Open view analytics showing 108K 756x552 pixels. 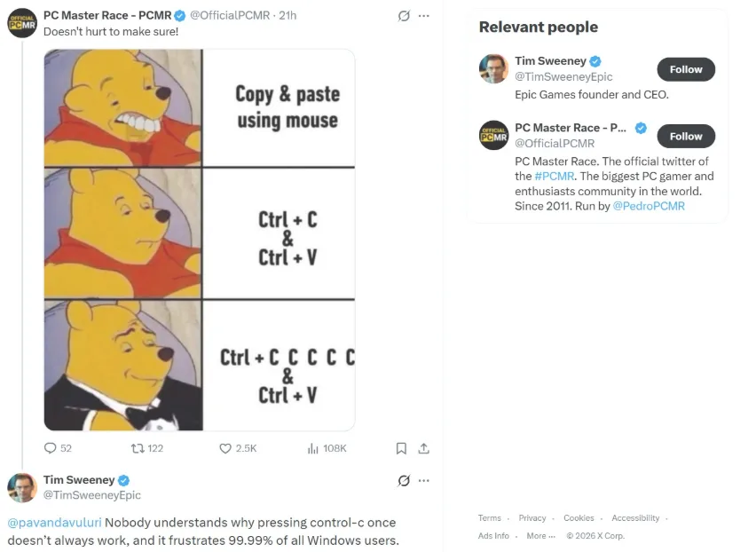(327, 448)
